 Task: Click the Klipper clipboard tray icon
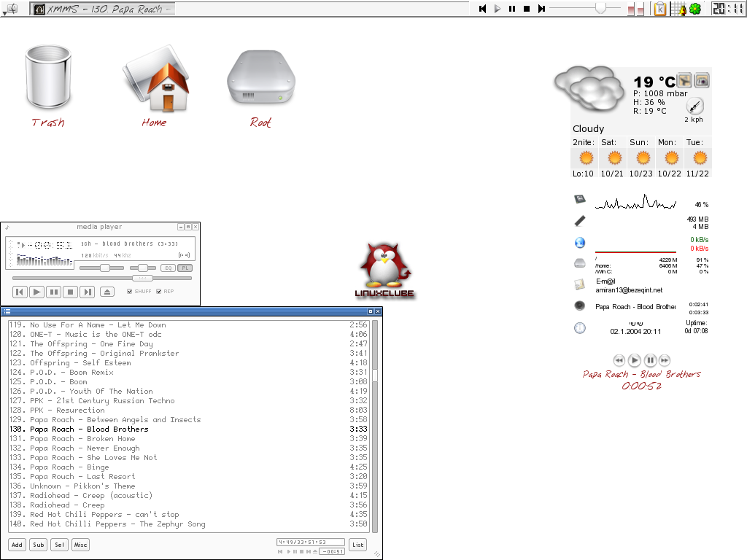tap(660, 9)
